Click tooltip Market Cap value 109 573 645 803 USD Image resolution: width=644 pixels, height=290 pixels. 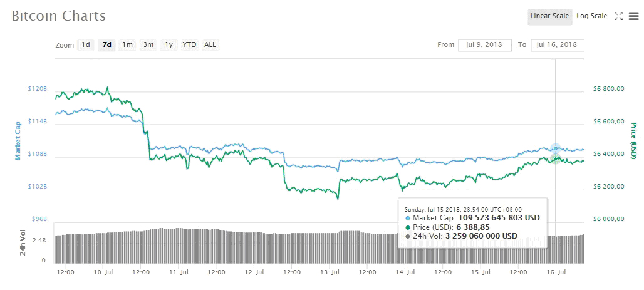499,218
